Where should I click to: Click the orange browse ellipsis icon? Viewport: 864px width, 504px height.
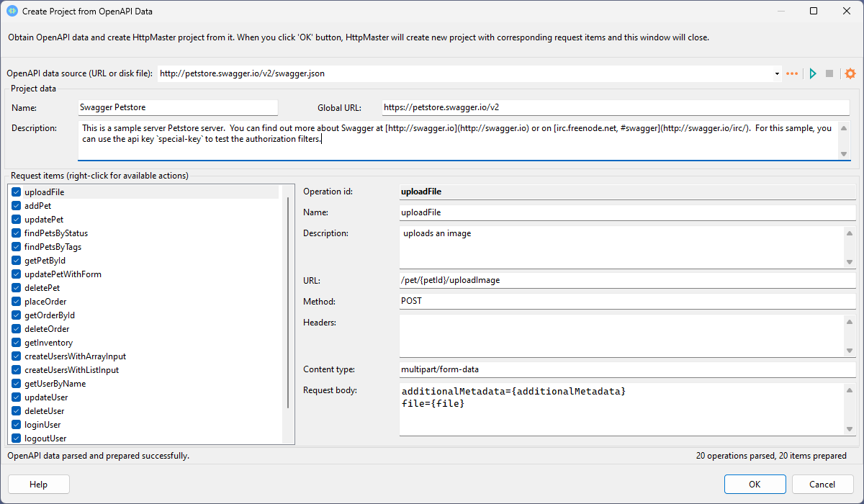[792, 73]
